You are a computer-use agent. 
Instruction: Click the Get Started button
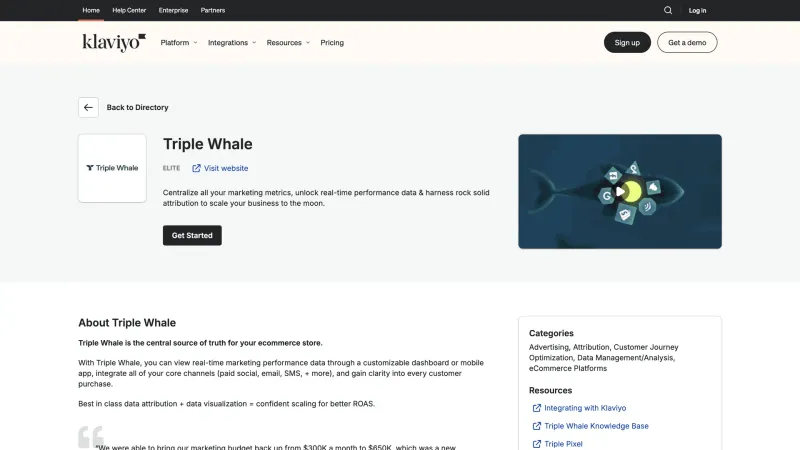coord(192,235)
